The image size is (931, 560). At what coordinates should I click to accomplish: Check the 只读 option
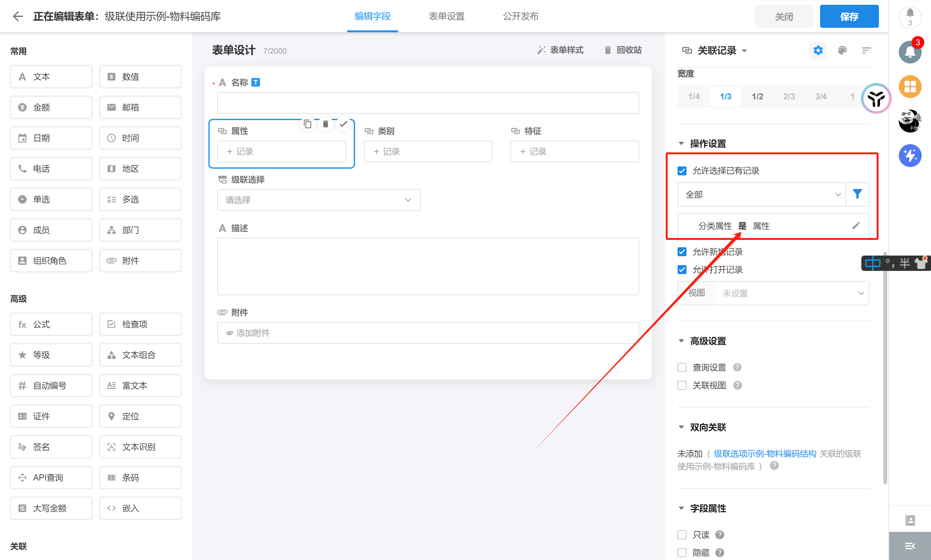[682, 535]
